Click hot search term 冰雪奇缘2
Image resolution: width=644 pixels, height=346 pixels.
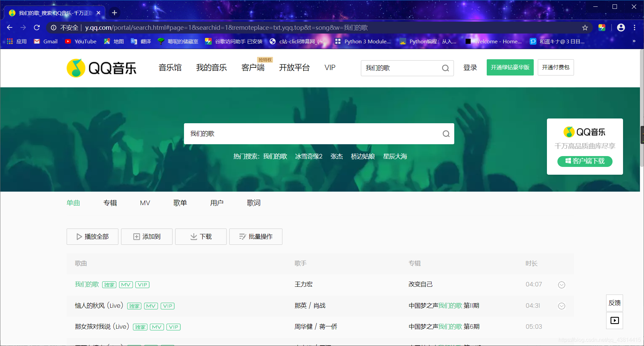309,156
